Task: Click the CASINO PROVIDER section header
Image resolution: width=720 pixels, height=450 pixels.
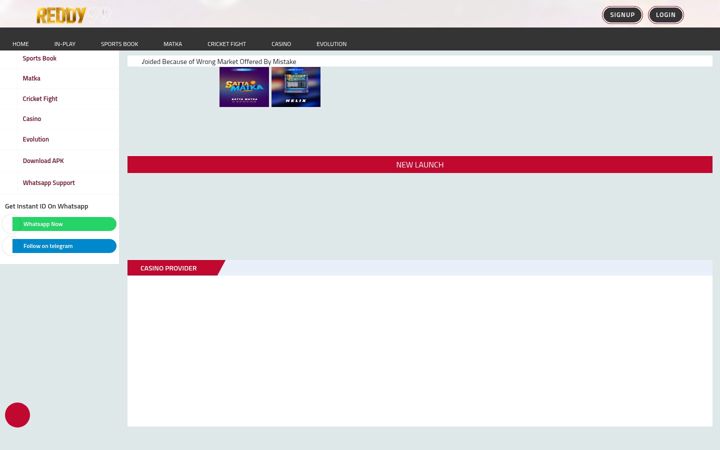Action: pos(176,268)
